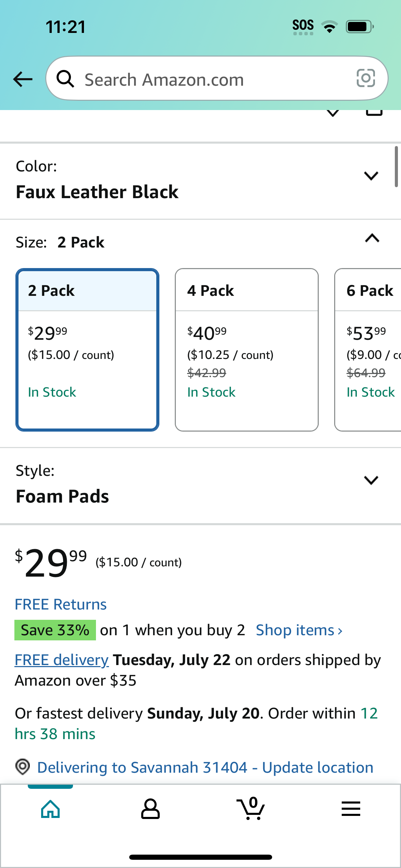Open the FREE Returns link
The width and height of the screenshot is (401, 868).
(61, 604)
